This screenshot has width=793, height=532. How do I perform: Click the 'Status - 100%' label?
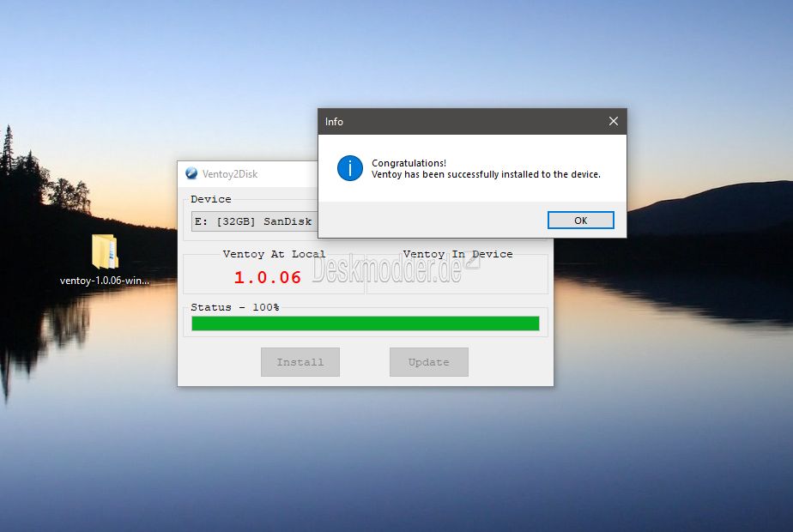(234, 307)
